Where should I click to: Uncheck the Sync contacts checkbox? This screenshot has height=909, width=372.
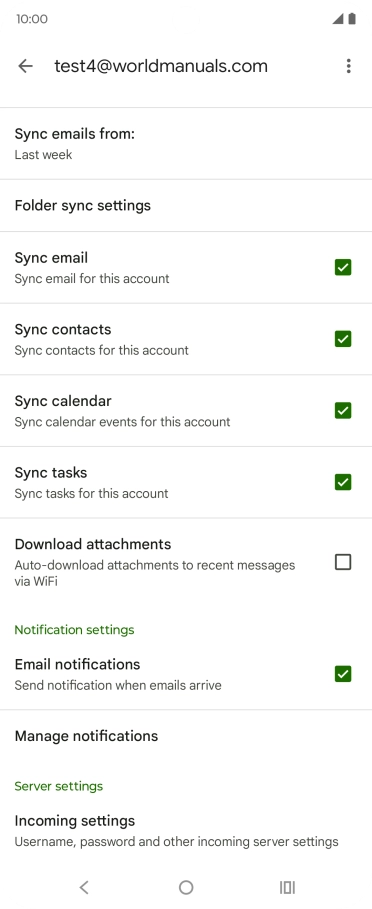point(343,339)
